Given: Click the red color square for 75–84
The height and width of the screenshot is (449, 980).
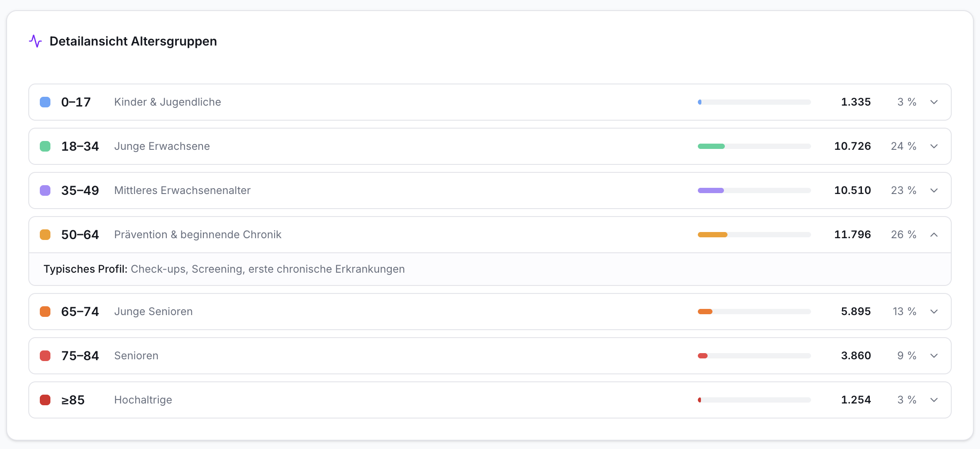Looking at the screenshot, I should [45, 356].
